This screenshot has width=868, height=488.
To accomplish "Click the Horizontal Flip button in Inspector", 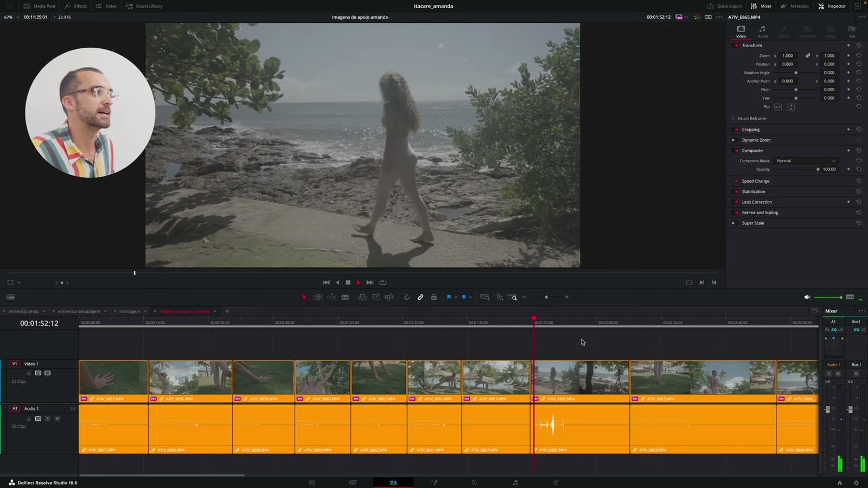I will click(778, 107).
